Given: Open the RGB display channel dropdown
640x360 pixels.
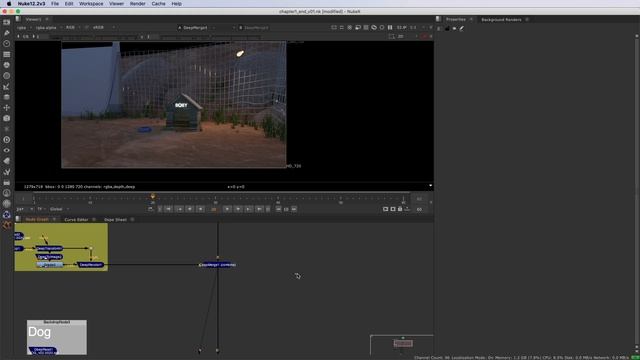Looking at the screenshot, I should click(73, 28).
